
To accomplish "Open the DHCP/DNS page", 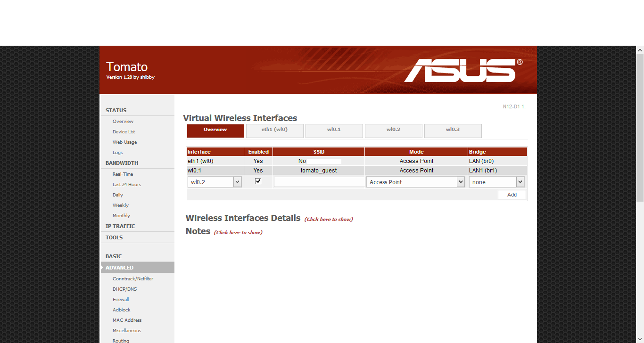I will pos(125,289).
